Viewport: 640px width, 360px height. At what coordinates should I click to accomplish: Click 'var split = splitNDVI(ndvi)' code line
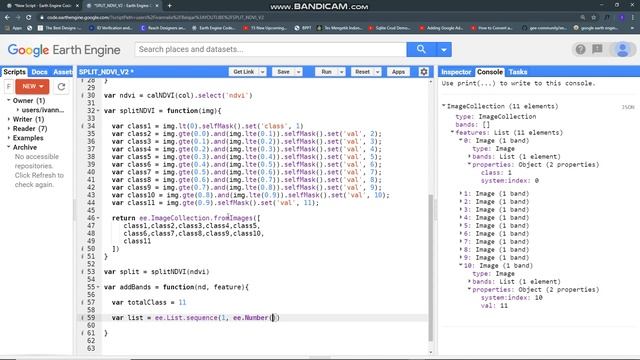(156, 272)
